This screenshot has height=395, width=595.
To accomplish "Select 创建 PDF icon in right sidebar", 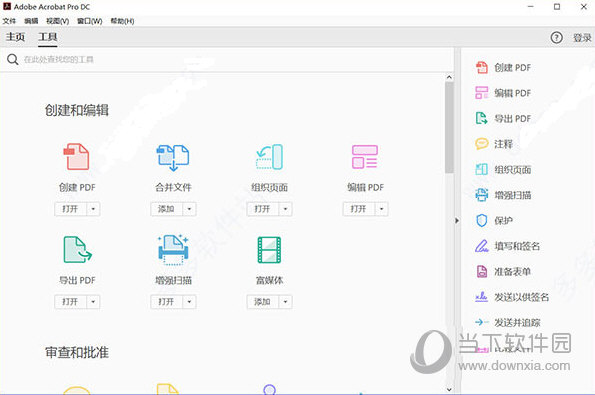I will tap(482, 68).
